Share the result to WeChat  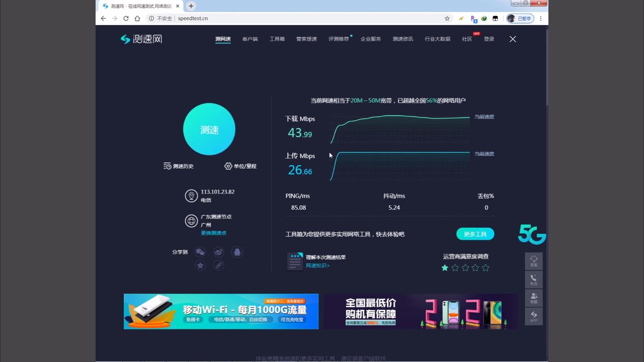click(x=200, y=252)
